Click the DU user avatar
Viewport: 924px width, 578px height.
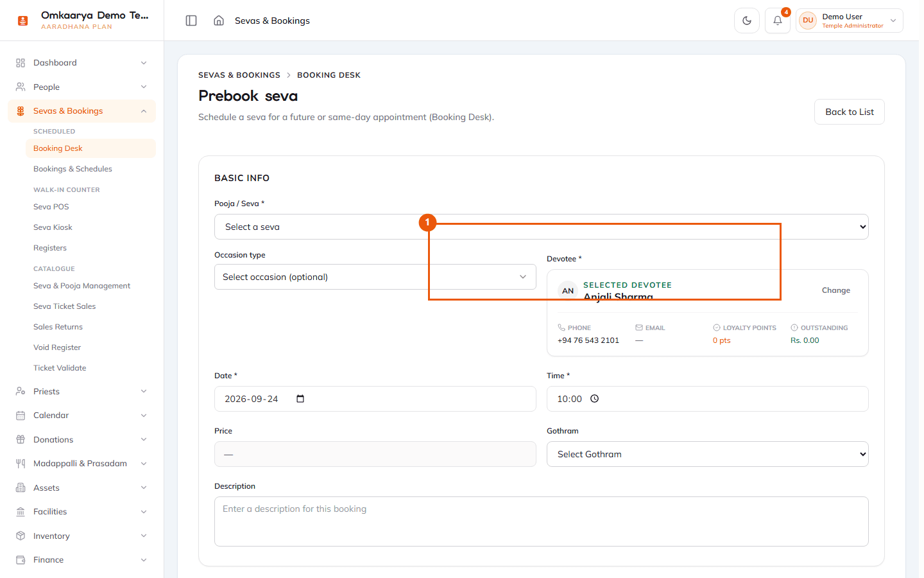click(808, 21)
